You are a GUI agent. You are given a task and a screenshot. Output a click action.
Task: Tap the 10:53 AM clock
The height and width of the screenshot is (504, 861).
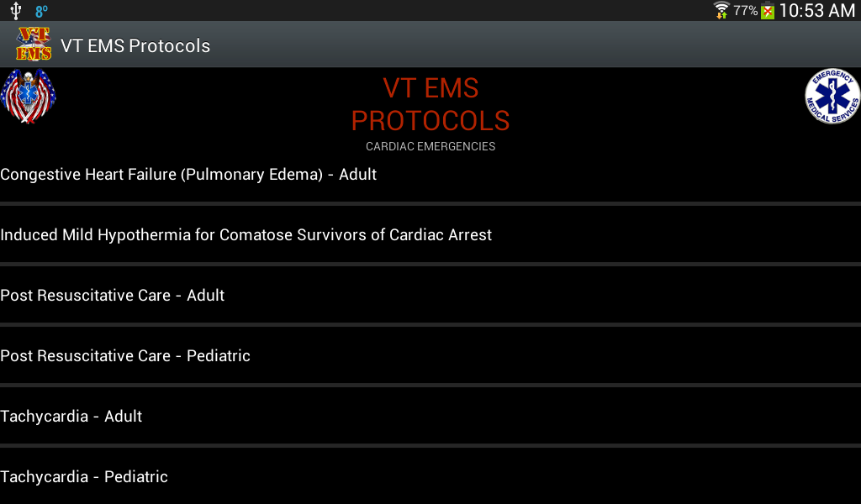pyautogui.click(x=816, y=10)
